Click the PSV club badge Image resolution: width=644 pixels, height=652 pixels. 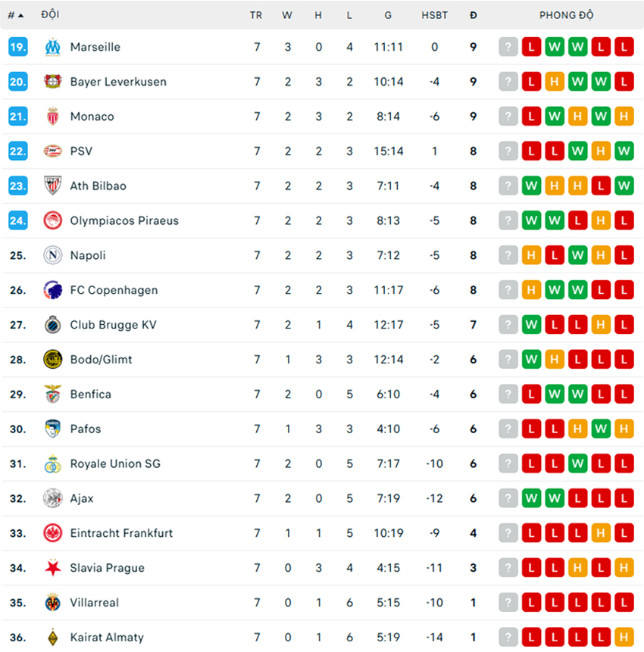click(52, 151)
